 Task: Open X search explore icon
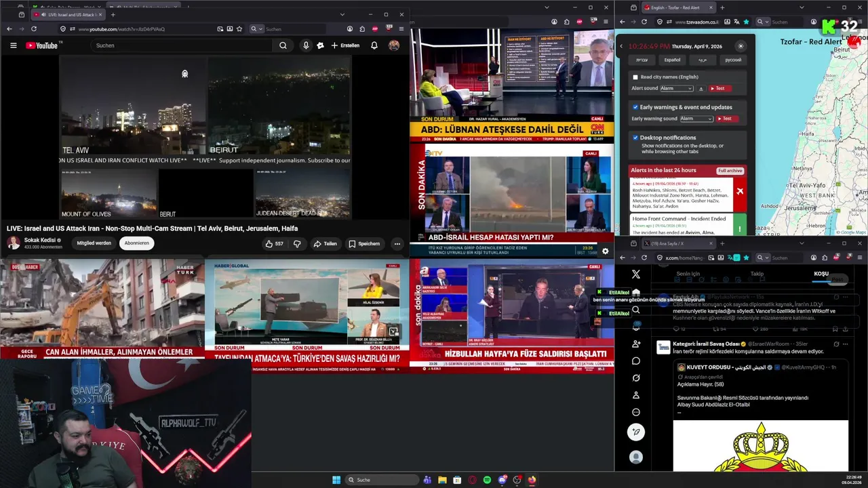tap(635, 310)
